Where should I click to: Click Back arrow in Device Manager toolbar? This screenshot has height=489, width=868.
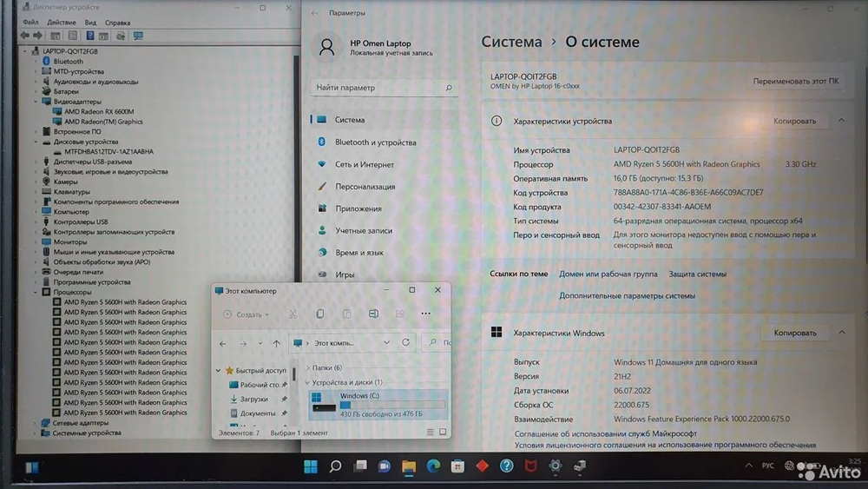point(24,36)
